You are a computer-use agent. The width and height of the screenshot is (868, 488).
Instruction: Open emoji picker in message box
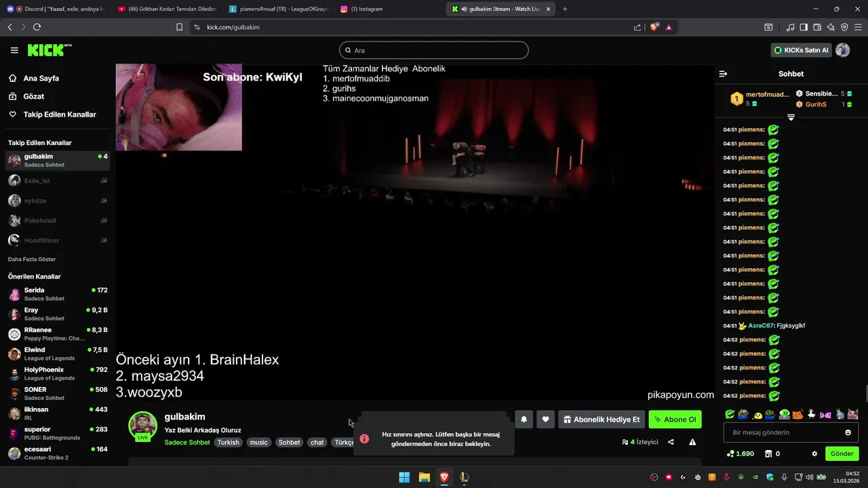coord(848,432)
